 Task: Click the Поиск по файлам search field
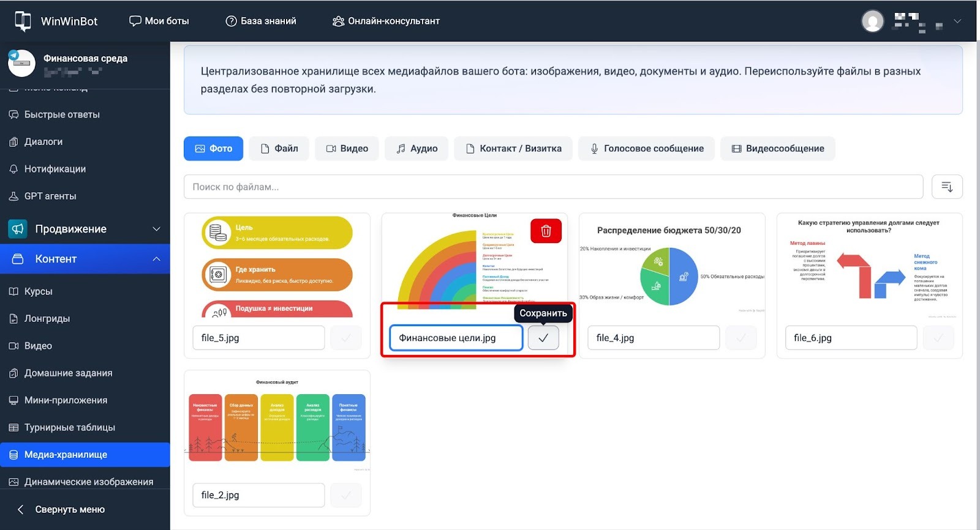[552, 187]
